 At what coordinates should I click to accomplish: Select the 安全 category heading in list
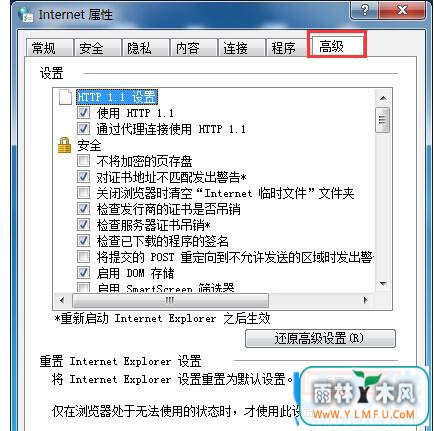[x=89, y=146]
